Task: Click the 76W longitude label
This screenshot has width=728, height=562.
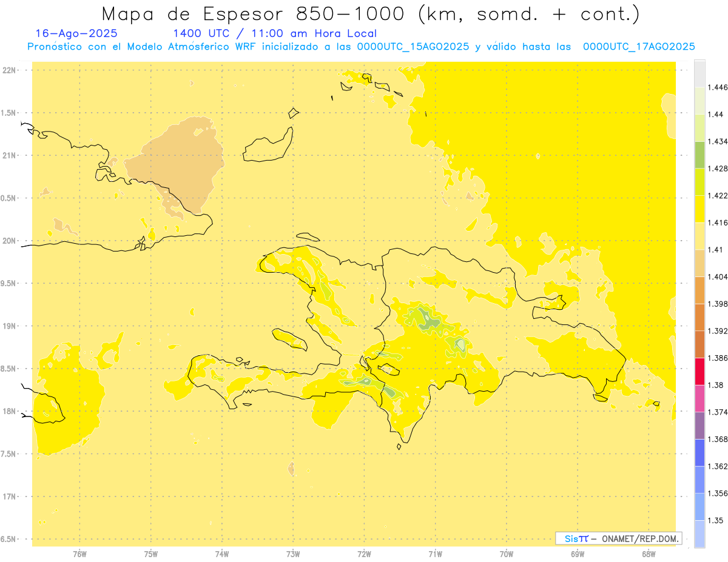Action: click(x=79, y=554)
